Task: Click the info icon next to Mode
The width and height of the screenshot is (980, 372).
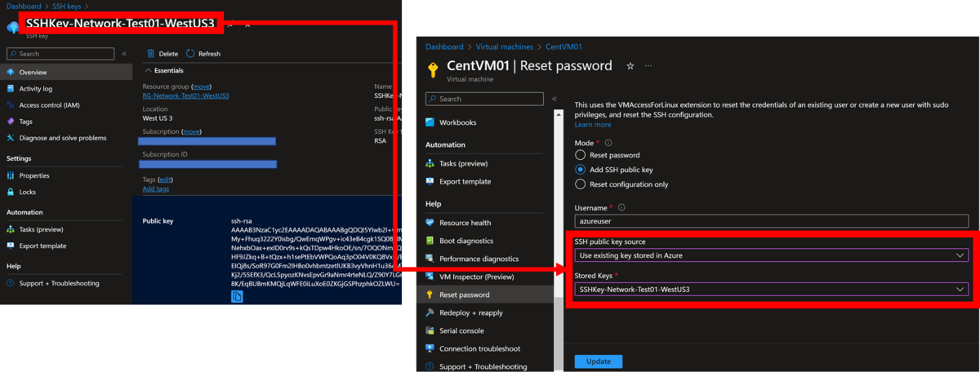Action: pyautogui.click(x=608, y=143)
